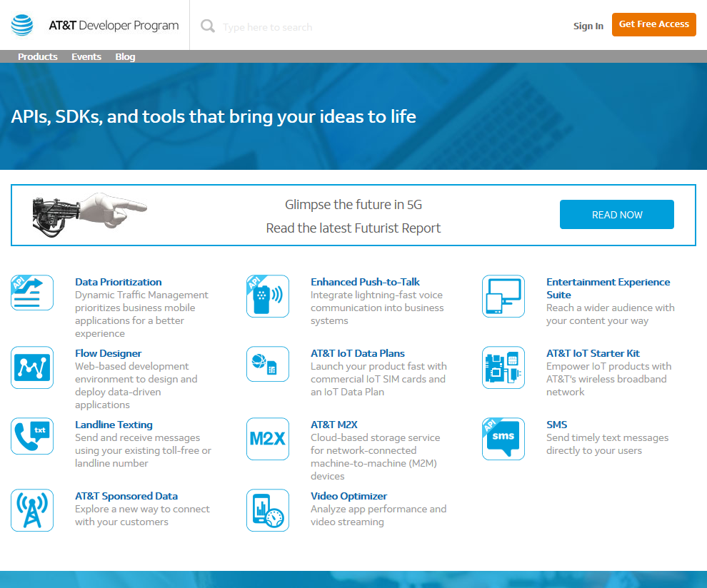Open the Events menu item
707x588 pixels.
(x=86, y=57)
